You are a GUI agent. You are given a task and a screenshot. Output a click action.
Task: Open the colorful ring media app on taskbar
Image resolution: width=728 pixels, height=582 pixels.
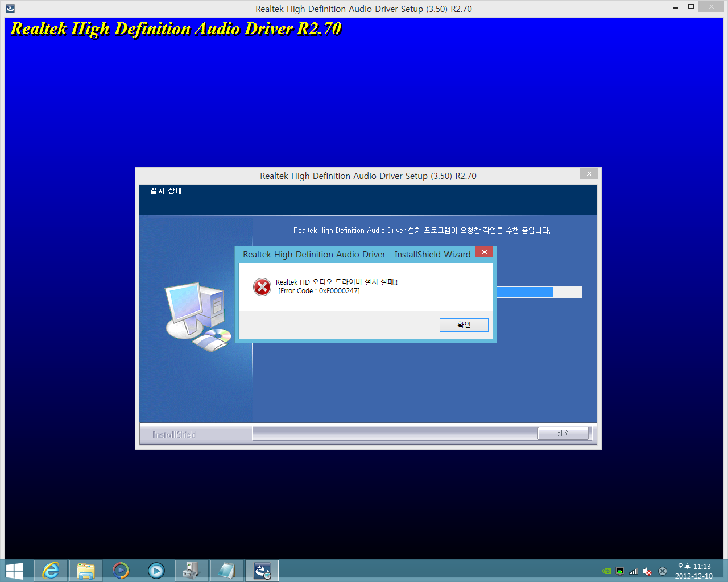121,571
